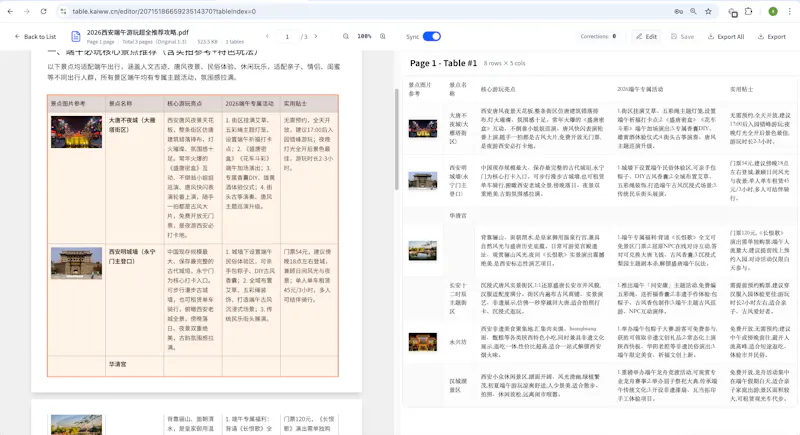The height and width of the screenshot is (435, 800).
Task: Toggle the Sync switch
Action: 432,36
